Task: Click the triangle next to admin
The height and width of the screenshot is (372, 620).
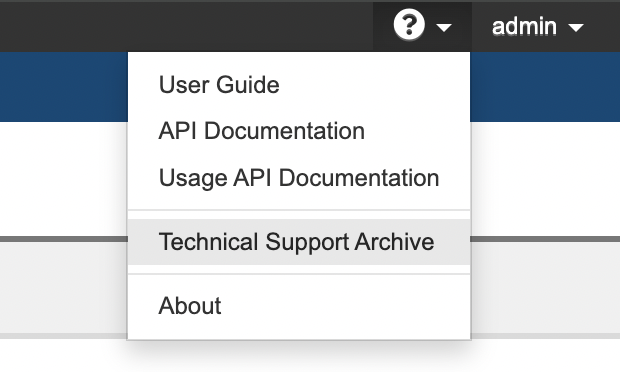Action: click(x=576, y=28)
